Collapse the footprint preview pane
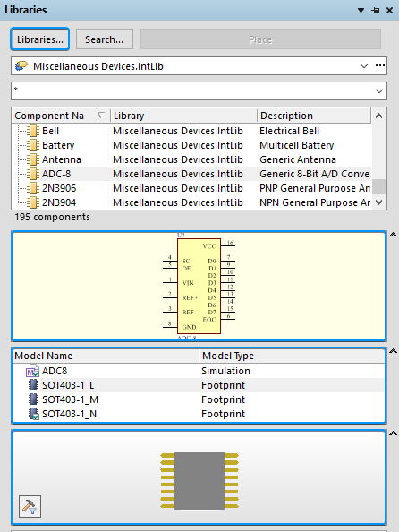Viewport: 399px width, 532px height. (x=393, y=433)
